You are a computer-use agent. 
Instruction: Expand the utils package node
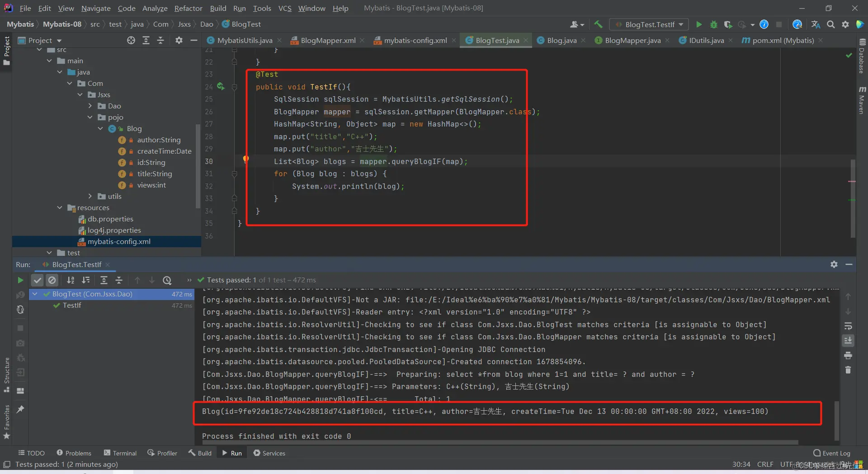[90, 196]
